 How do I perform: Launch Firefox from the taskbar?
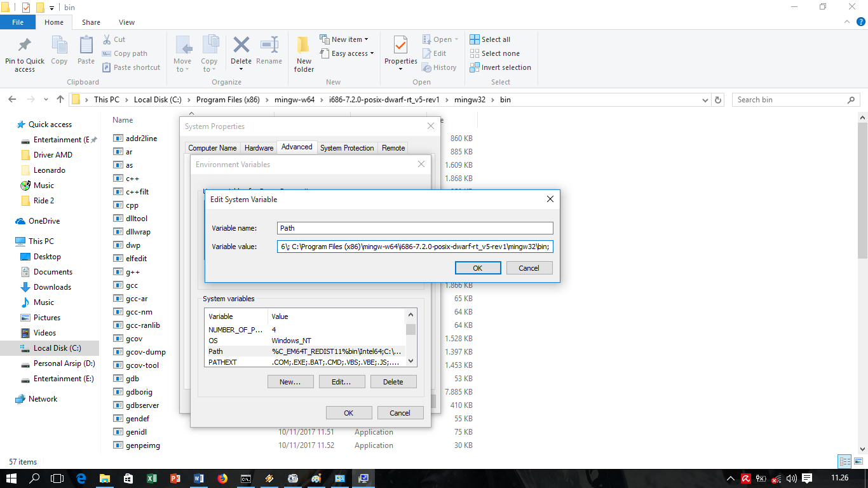point(223,478)
